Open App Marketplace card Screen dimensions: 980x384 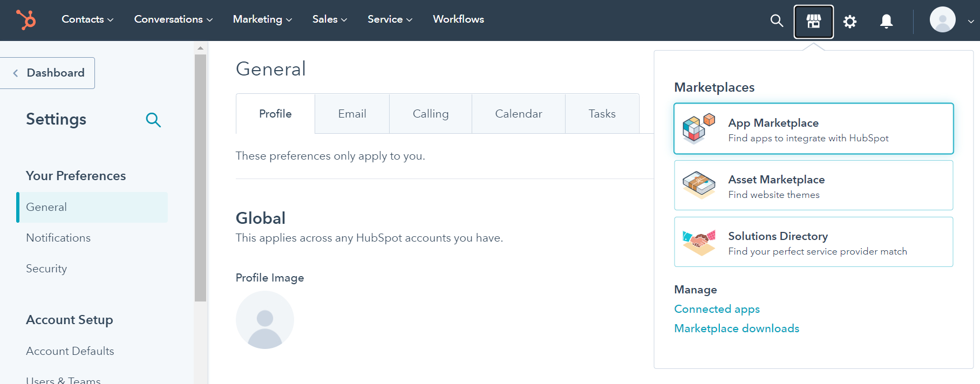tap(814, 128)
